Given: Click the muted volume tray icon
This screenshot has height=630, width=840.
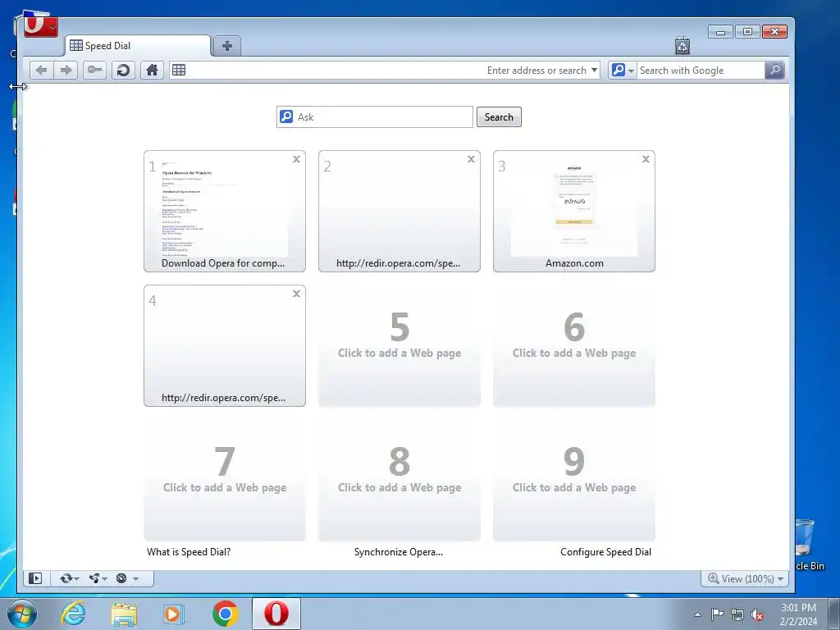Looking at the screenshot, I should (757, 614).
